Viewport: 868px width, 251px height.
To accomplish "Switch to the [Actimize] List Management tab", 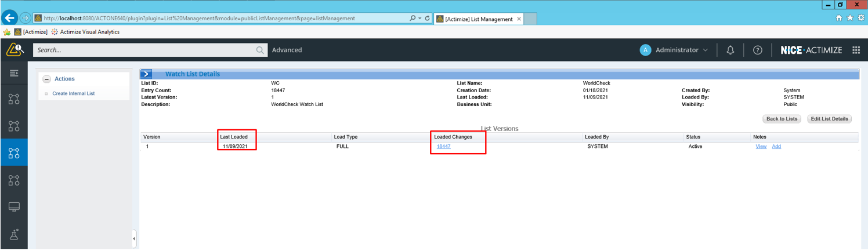I will (x=479, y=19).
